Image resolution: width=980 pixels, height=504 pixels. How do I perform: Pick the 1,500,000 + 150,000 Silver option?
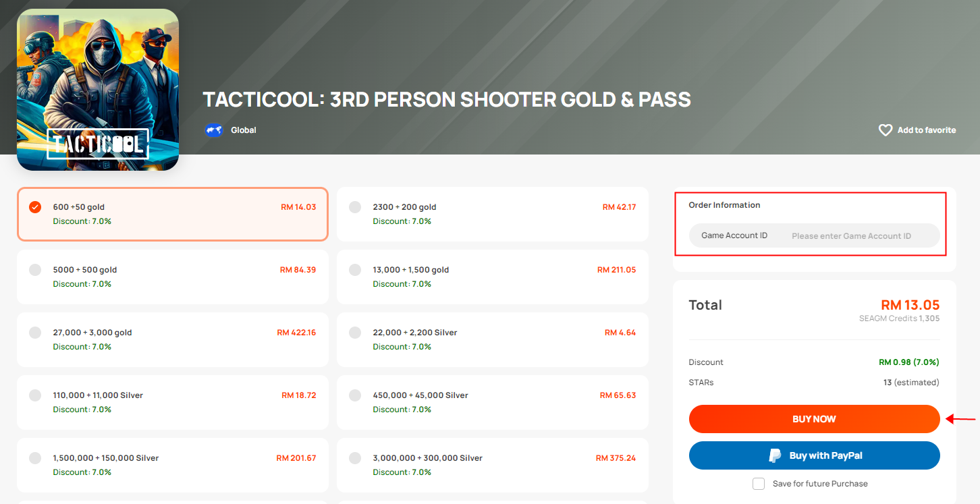[173, 465]
